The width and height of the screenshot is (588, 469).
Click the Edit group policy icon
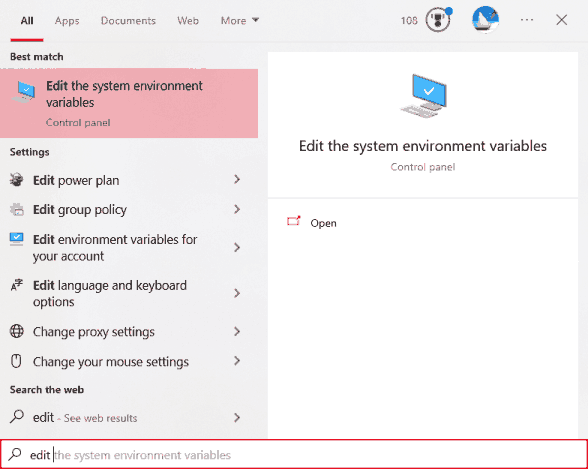click(16, 209)
